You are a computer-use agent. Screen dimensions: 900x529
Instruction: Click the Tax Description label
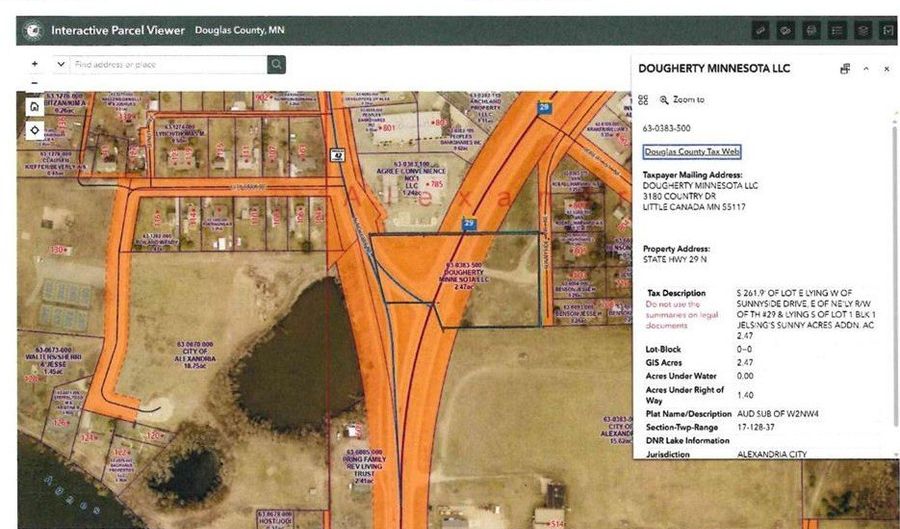click(x=676, y=293)
